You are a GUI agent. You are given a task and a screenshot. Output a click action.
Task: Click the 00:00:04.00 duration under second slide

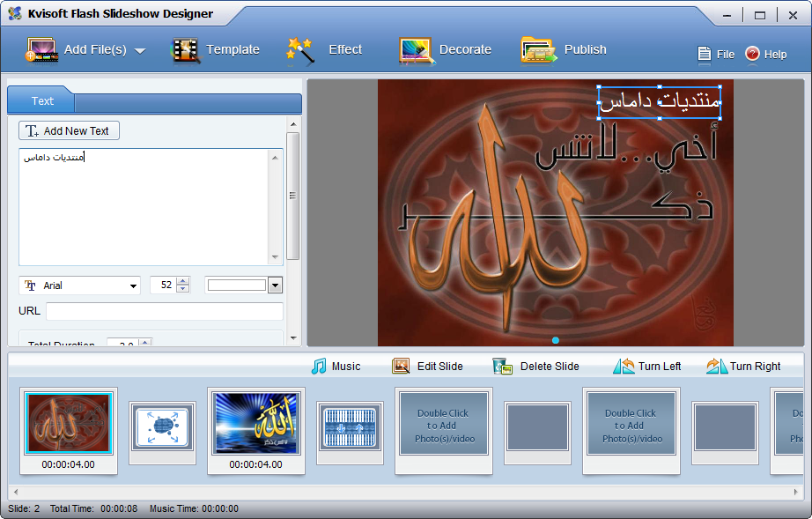255,464
